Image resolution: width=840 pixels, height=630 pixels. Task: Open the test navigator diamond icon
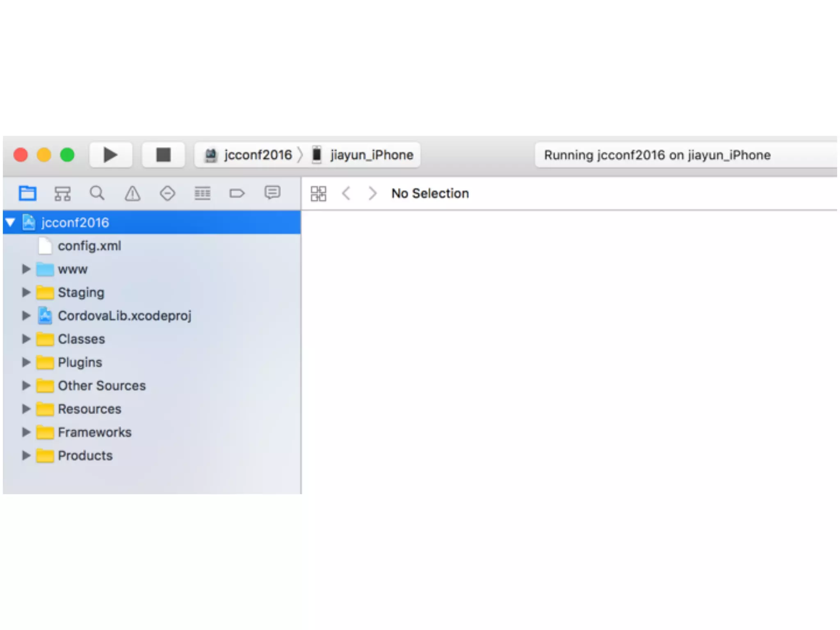point(167,193)
